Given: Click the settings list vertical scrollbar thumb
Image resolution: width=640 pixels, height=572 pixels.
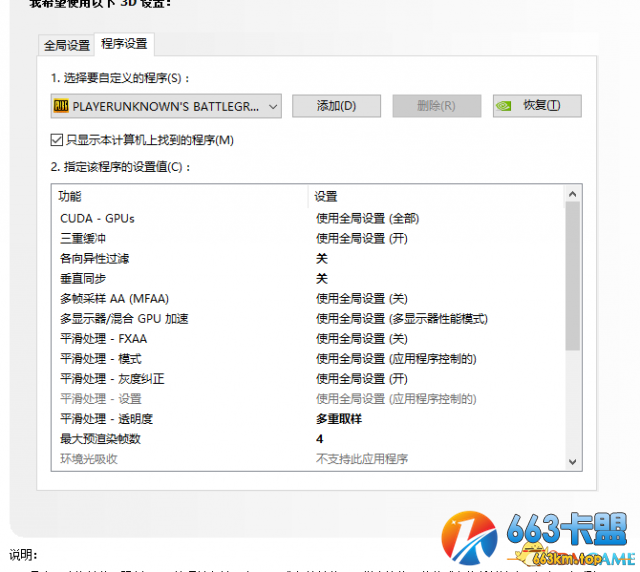Looking at the screenshot, I should [573, 276].
